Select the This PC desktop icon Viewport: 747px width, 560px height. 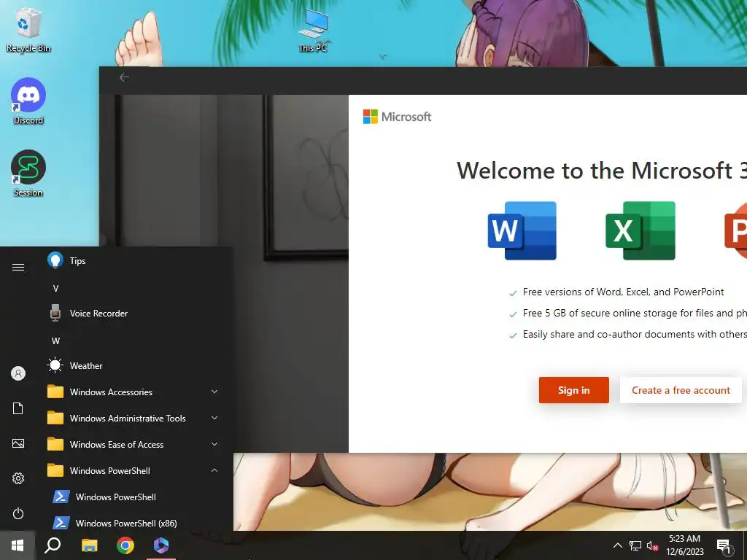[312, 31]
